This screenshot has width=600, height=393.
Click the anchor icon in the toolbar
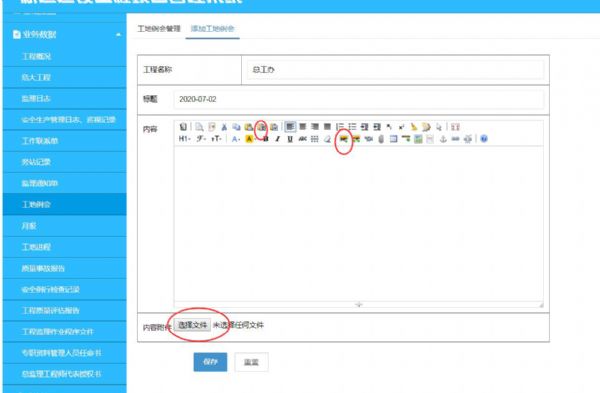(x=443, y=139)
